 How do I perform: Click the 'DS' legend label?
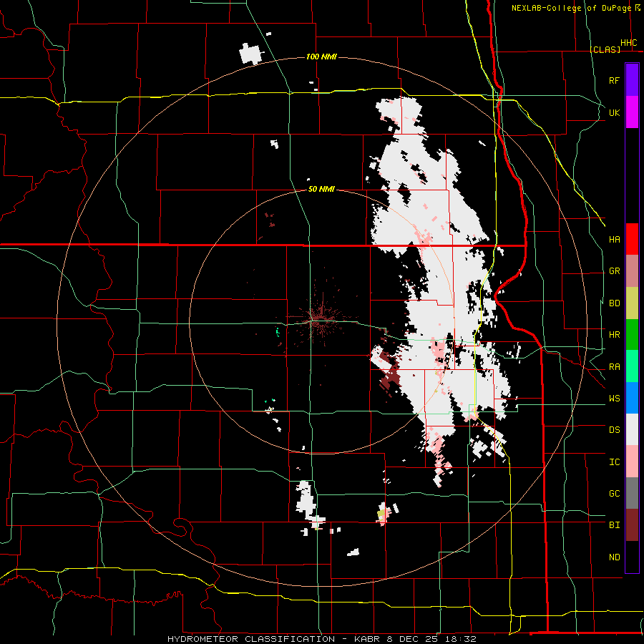[615, 430]
